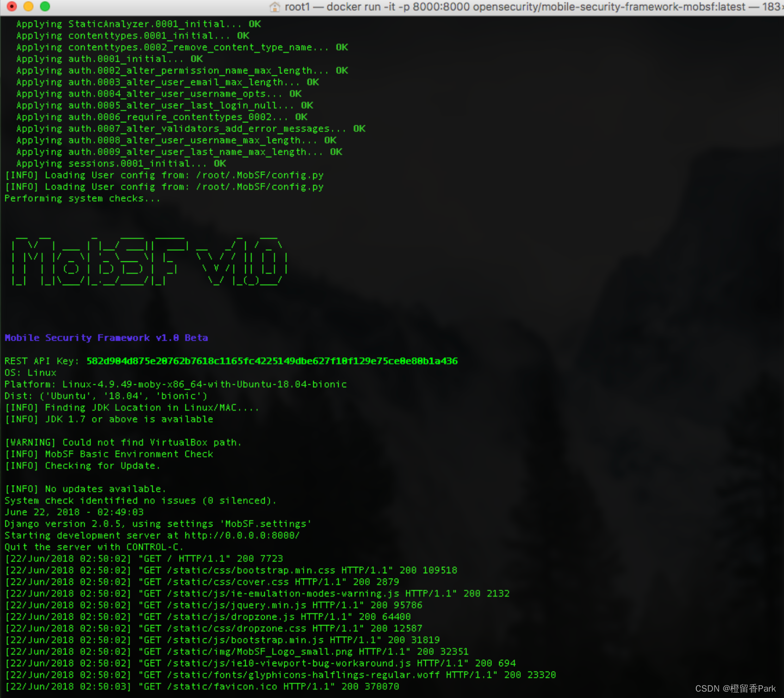784x698 pixels.
Task: Click the glyphicons-halflings-regular.woff log line
Action: click(280, 675)
